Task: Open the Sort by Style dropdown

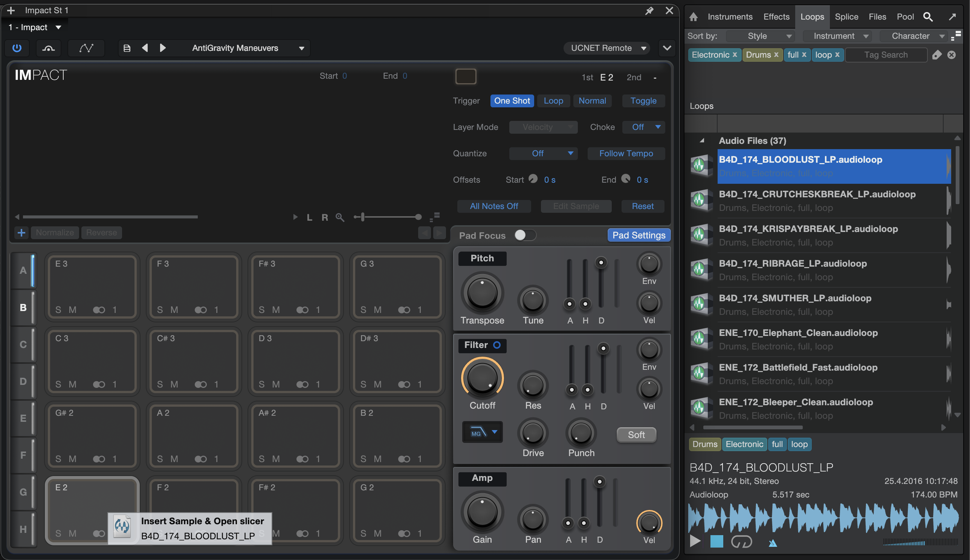Action: coord(761,36)
